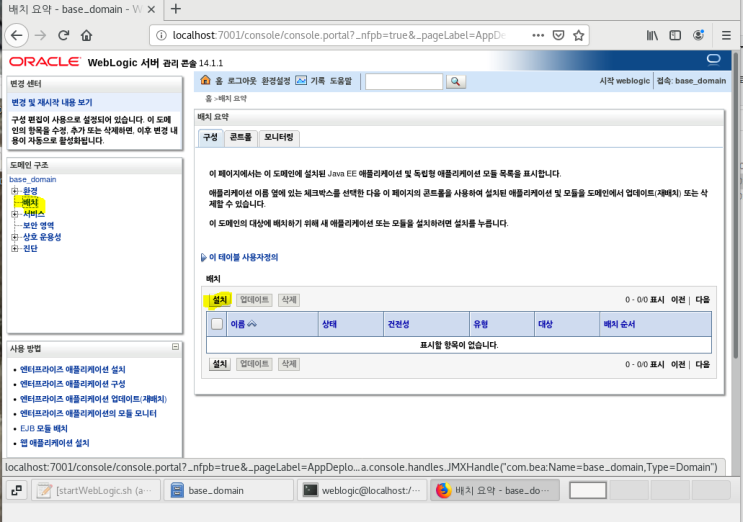Click the magnifier search button
The image size is (743, 522).
(x=455, y=81)
